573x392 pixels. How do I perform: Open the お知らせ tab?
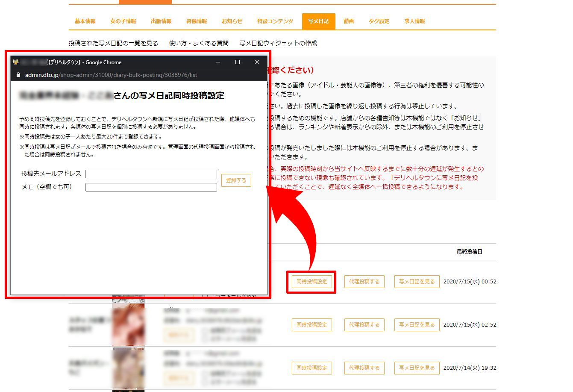[x=232, y=21]
